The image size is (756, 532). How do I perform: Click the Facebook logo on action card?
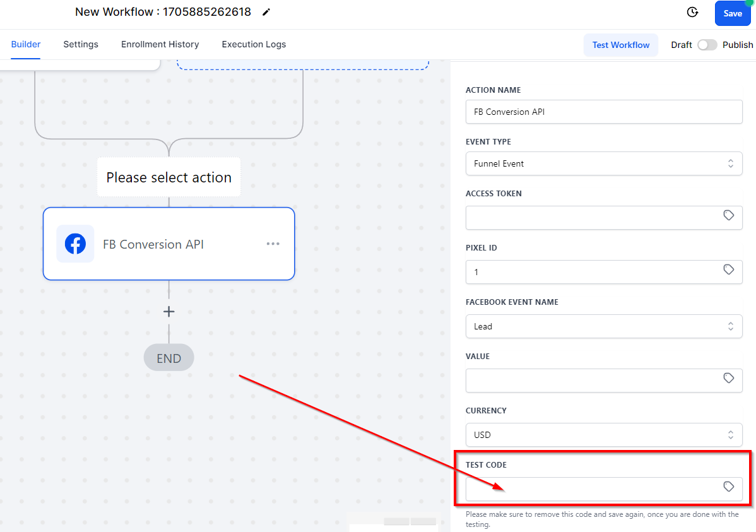pos(75,244)
